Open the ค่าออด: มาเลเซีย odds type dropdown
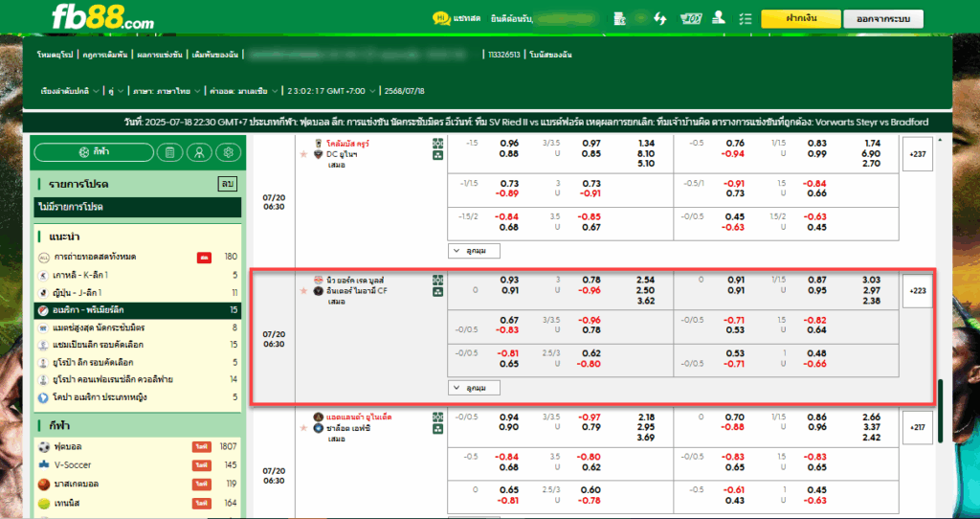Image resolution: width=980 pixels, height=519 pixels. (x=244, y=91)
